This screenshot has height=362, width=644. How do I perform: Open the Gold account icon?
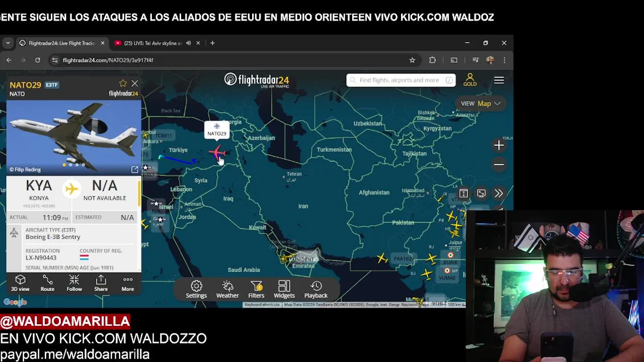click(x=470, y=80)
